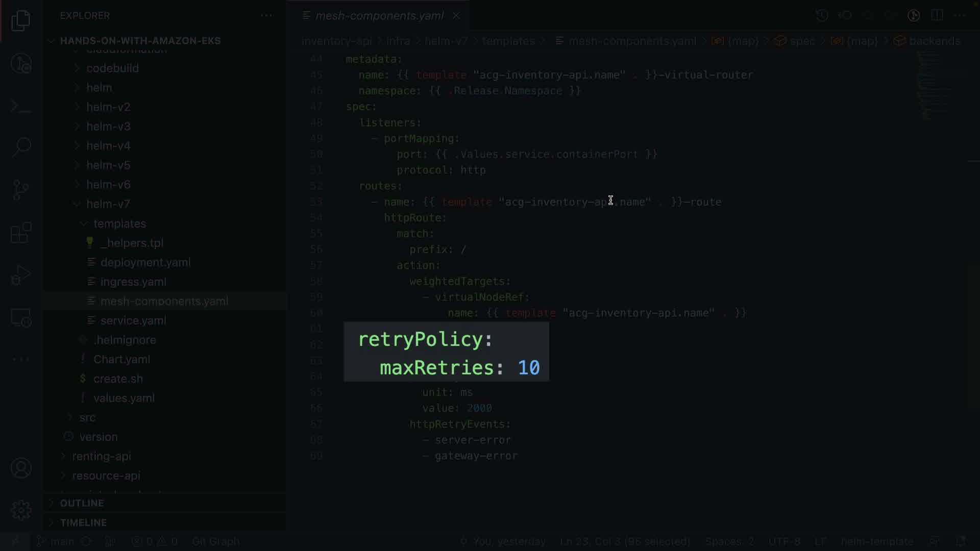
Task: Open the Explorer view icon
Action: pyautogui.click(x=21, y=21)
